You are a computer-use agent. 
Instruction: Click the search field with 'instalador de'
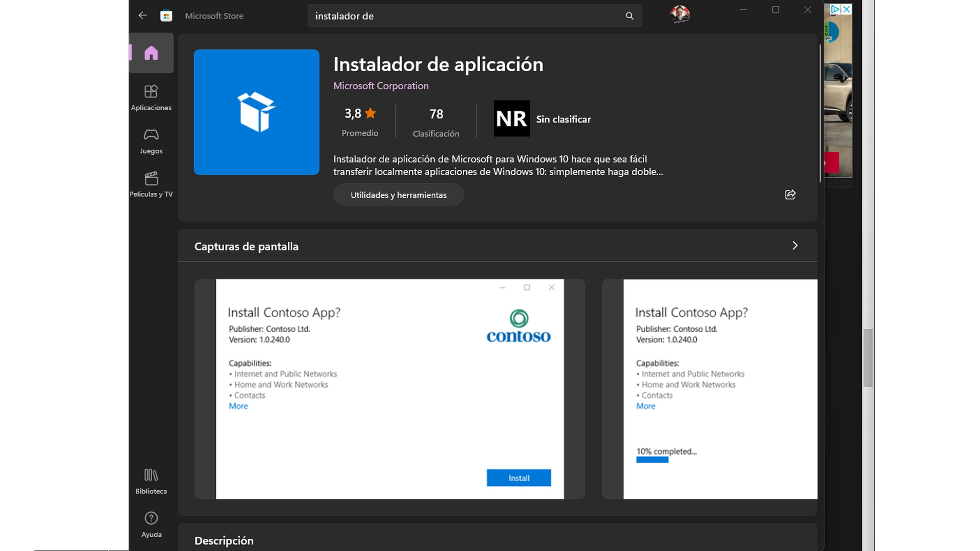click(x=475, y=16)
